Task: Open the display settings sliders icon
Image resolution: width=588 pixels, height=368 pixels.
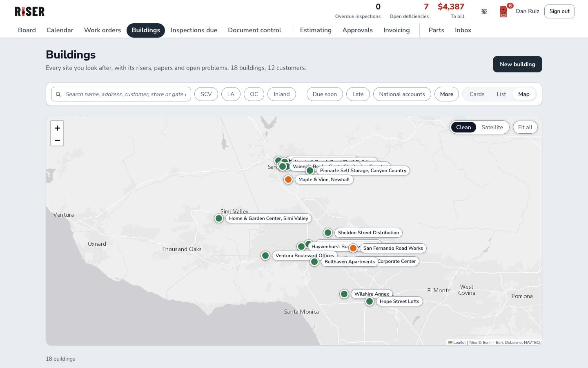Action: pyautogui.click(x=484, y=11)
